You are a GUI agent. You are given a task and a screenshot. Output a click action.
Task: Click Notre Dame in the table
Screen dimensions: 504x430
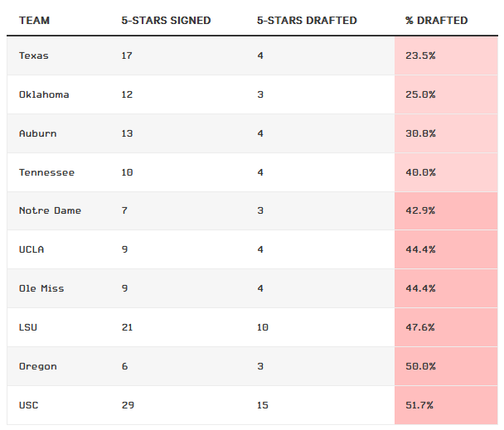[x=50, y=210]
